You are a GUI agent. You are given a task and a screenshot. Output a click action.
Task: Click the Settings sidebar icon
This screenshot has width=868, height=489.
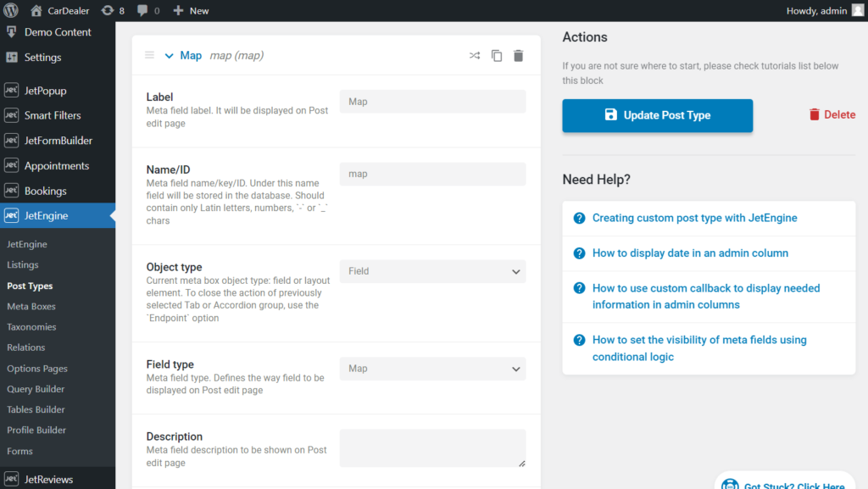point(12,57)
